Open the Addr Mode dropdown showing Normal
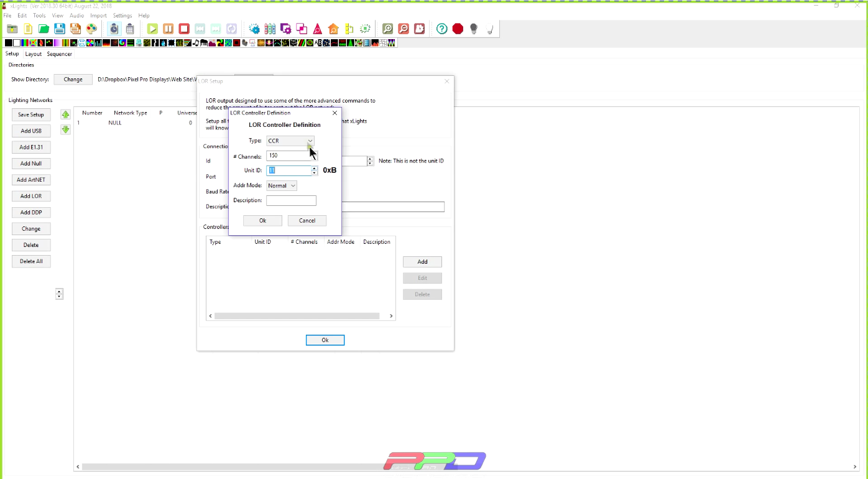The width and height of the screenshot is (868, 479). [282, 185]
